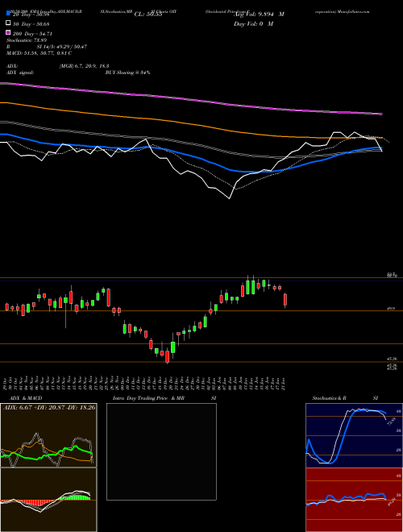403x532 pixels.
Task: Click the 'CL: 50.55' closing price label
Action: [x=148, y=15]
